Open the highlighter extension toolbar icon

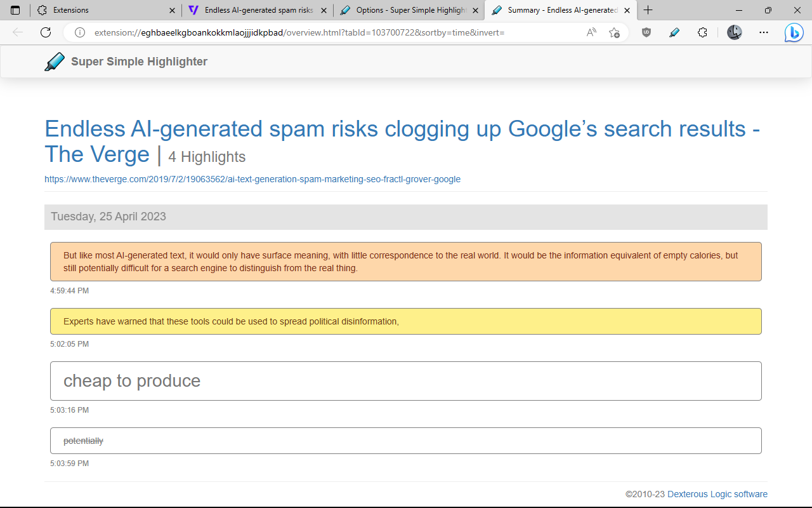674,32
